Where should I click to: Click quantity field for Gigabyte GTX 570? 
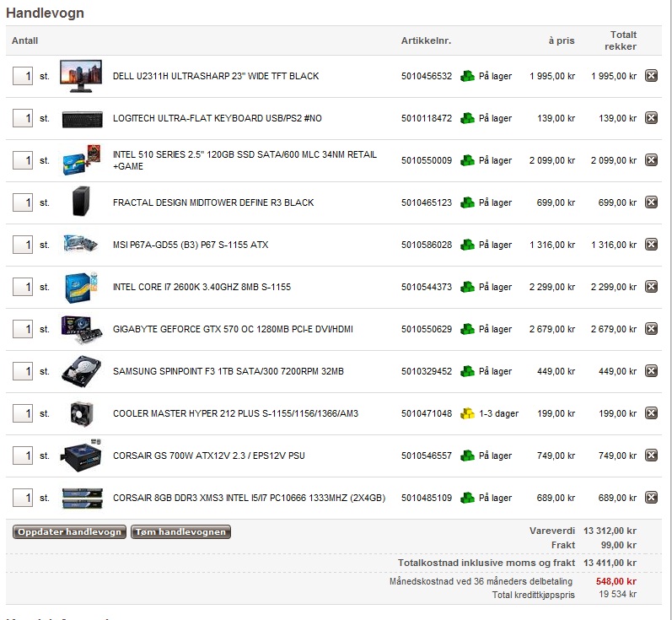click(23, 329)
